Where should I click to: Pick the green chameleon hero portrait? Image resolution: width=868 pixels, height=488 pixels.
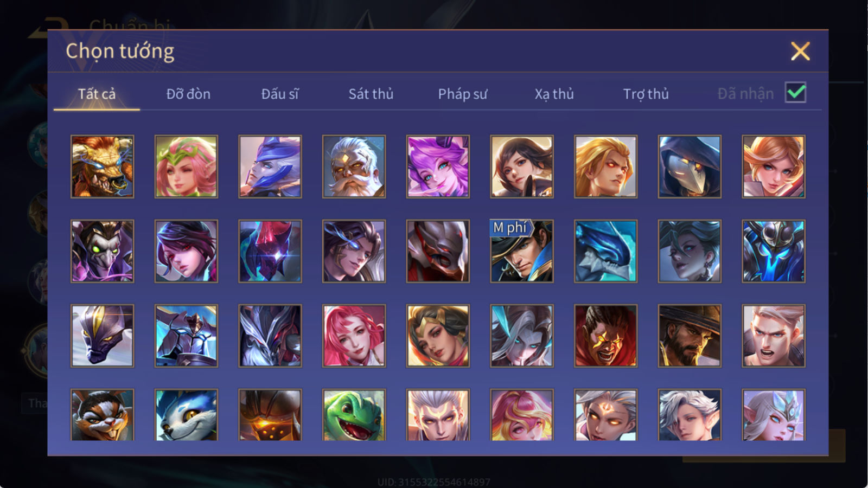(354, 414)
